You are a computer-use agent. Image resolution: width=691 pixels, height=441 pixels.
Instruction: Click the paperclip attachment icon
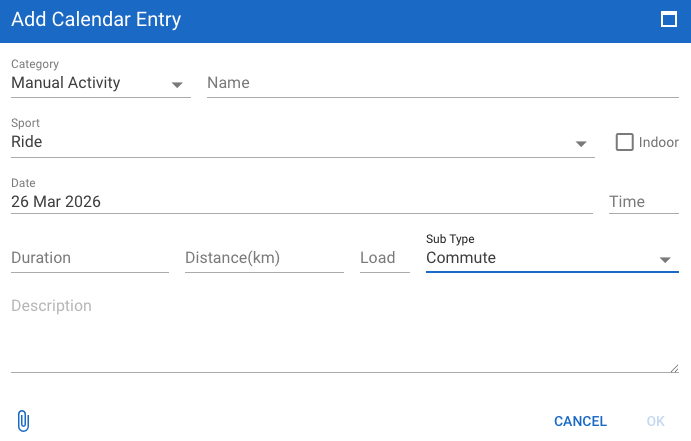pos(24,421)
